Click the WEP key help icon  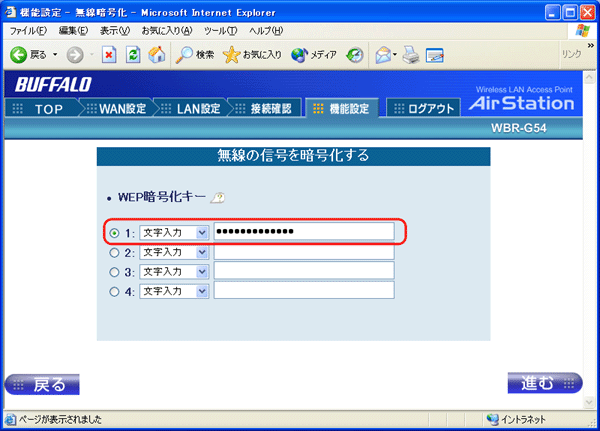(x=218, y=198)
